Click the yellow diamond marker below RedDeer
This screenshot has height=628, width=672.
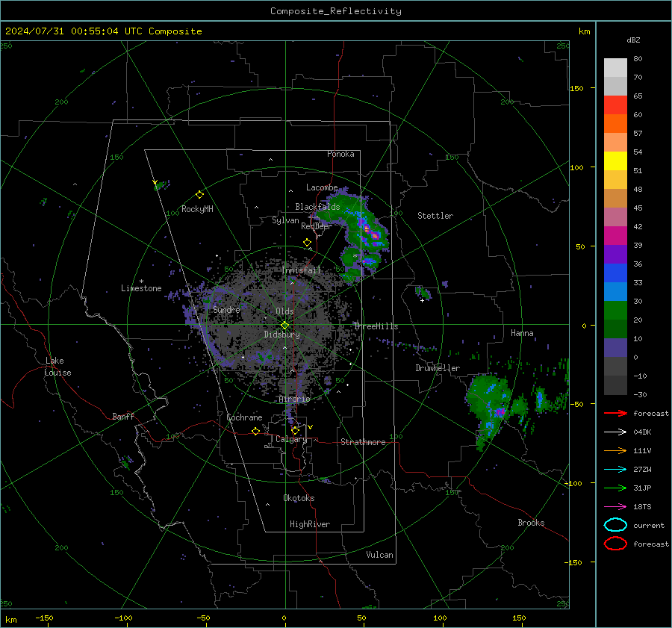tap(307, 243)
